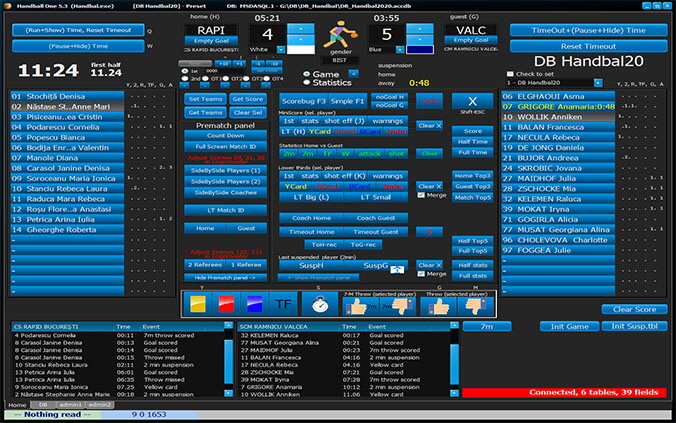Record 7m throw missed thumbs-down
The width and height of the screenshot is (676, 423).
[397, 306]
